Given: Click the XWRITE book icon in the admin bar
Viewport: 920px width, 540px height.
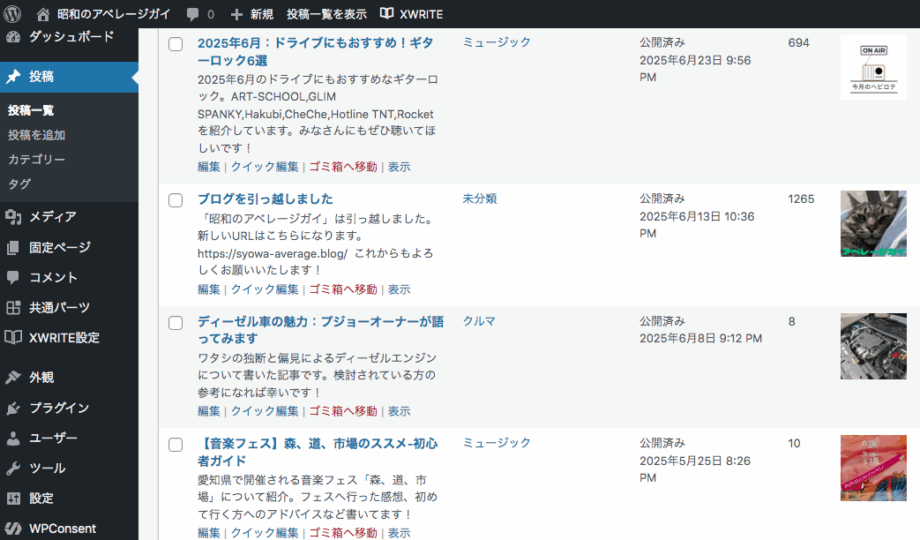Looking at the screenshot, I should pos(387,14).
